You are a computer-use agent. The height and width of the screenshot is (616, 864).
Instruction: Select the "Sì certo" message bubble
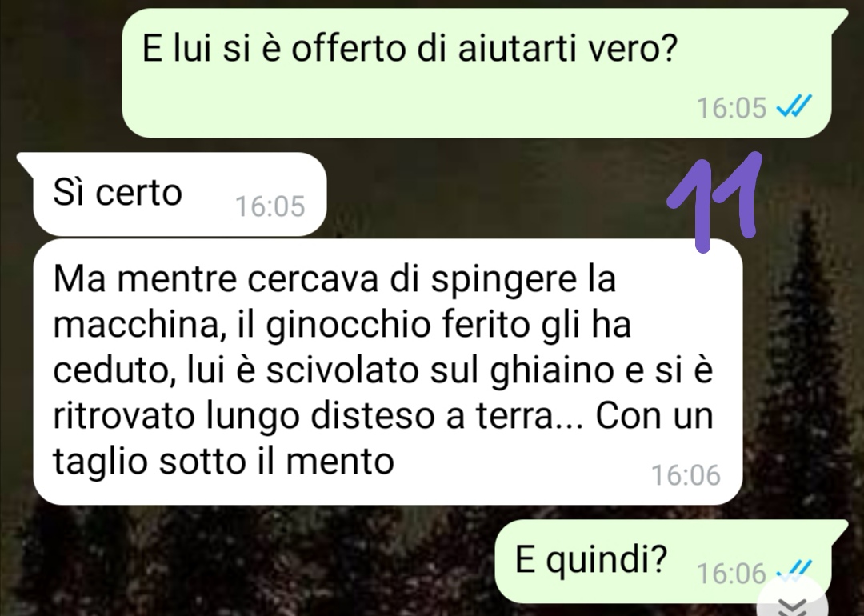(x=180, y=194)
